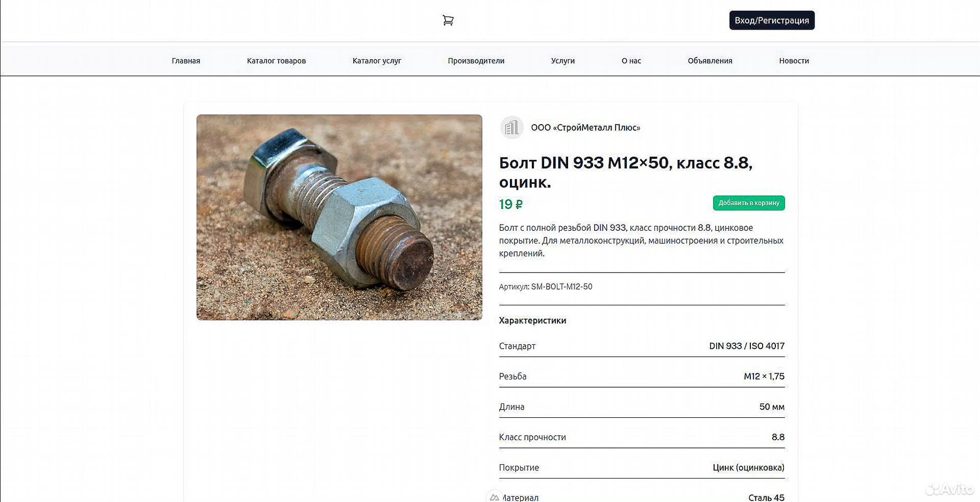This screenshot has width=980, height=502.
Task: Open the Новости section
Action: tap(794, 61)
